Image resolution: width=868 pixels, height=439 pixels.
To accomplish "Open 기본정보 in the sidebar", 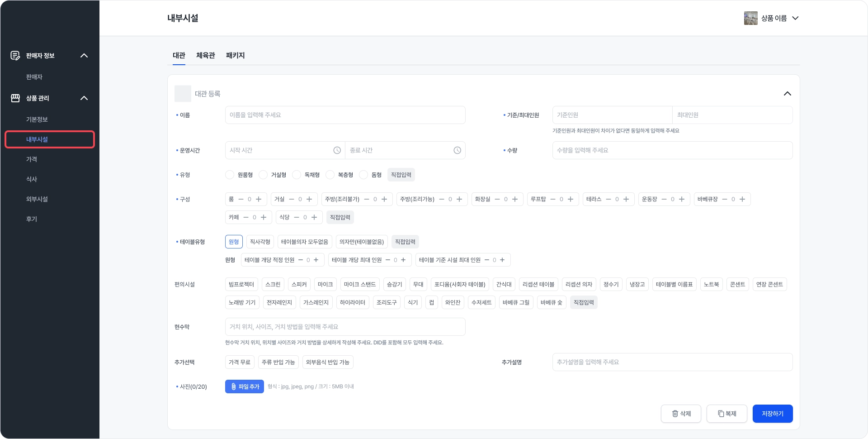I will pos(37,119).
